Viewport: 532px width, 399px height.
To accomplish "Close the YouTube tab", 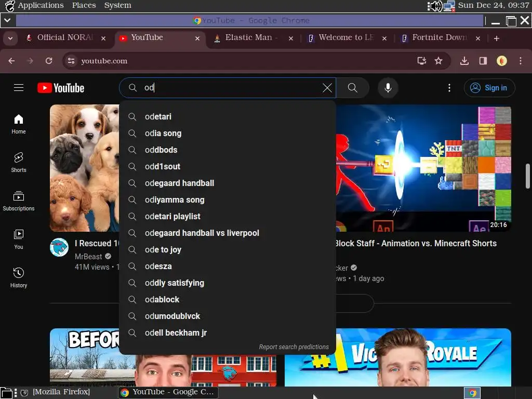I will click(197, 38).
